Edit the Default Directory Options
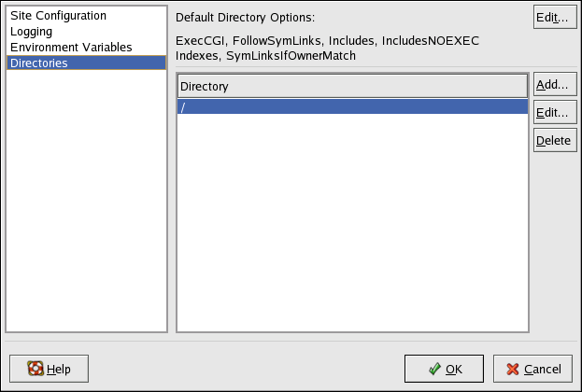 coord(555,18)
